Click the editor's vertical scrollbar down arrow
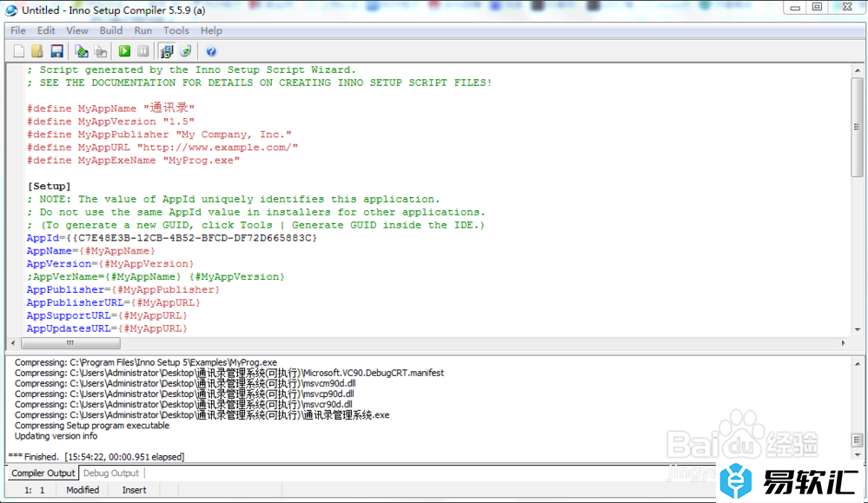The image size is (868, 503). click(858, 330)
